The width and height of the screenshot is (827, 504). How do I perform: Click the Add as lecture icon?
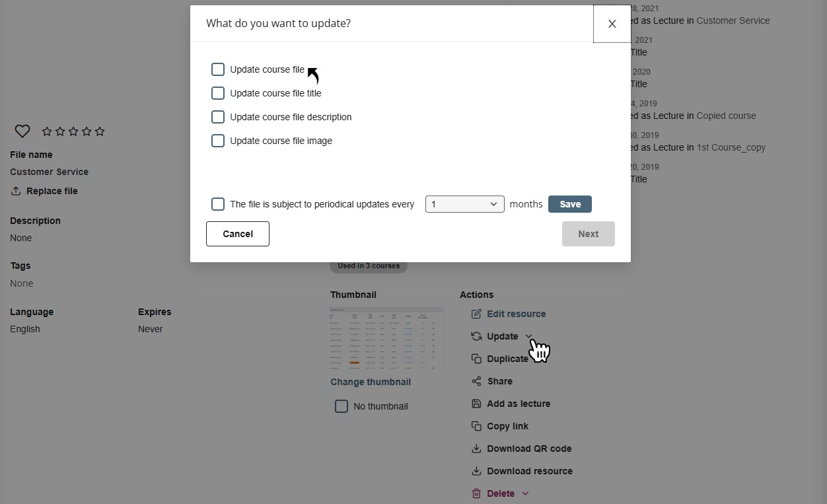(476, 404)
